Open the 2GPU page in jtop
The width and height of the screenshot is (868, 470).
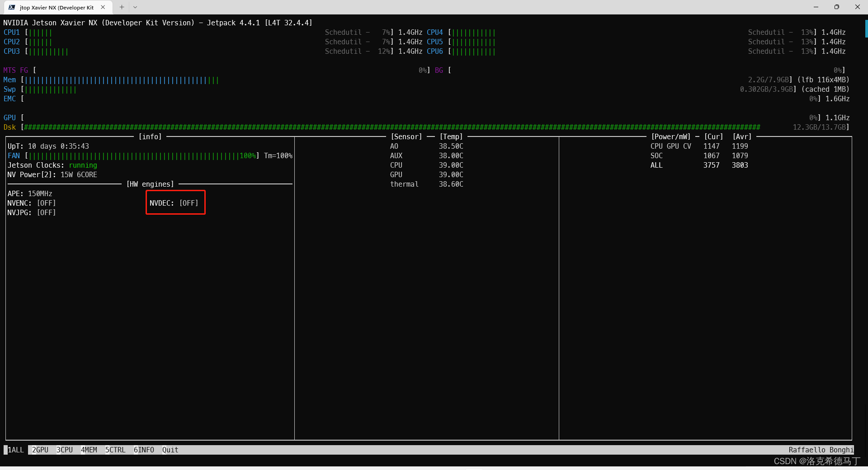tap(40, 450)
